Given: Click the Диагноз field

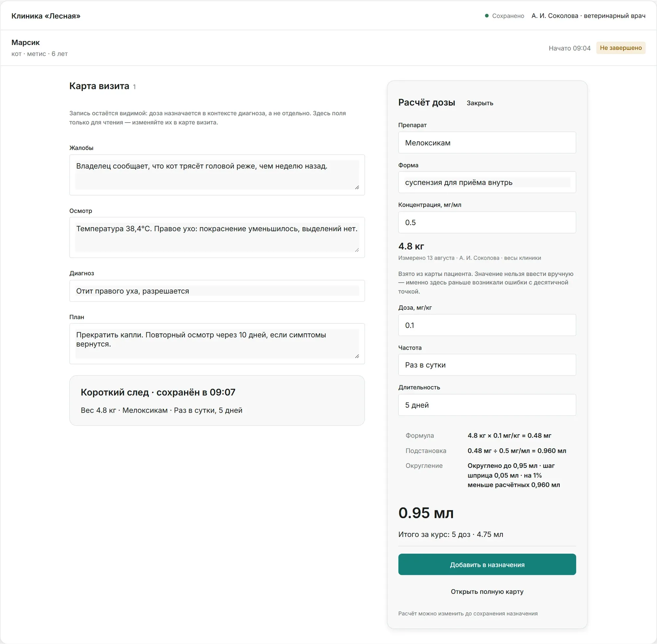Looking at the screenshot, I should coord(217,291).
